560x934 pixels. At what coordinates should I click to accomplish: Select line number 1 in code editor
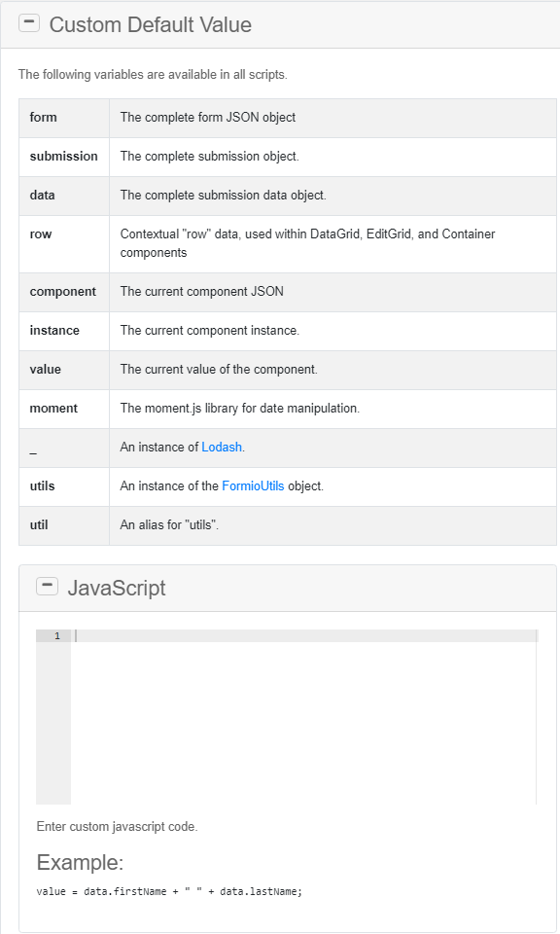(55, 634)
